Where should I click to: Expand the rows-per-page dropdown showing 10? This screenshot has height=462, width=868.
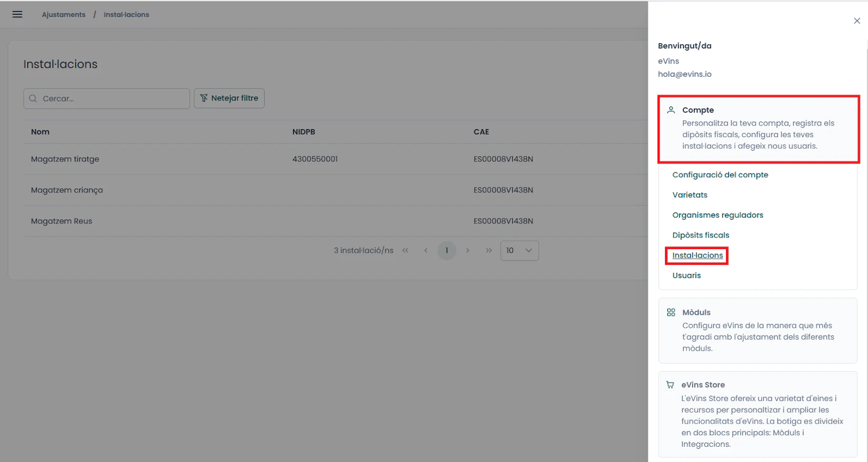tap(519, 251)
